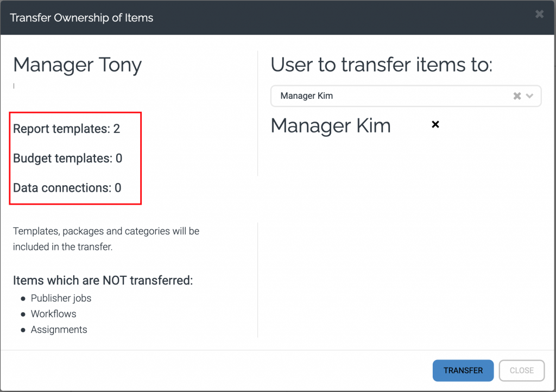Click the Assignments list item
556x392 pixels.
[x=59, y=330]
